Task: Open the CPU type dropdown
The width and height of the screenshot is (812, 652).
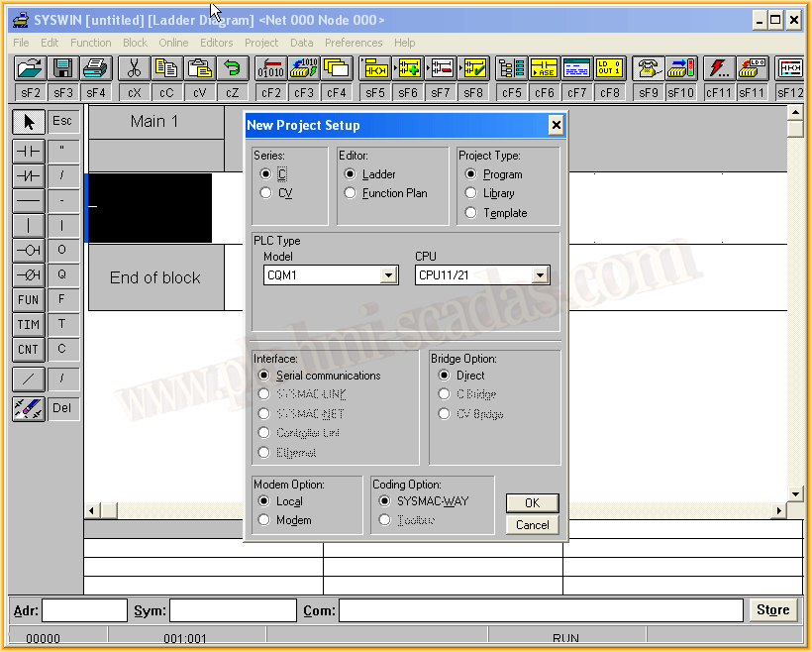Action: (x=540, y=275)
